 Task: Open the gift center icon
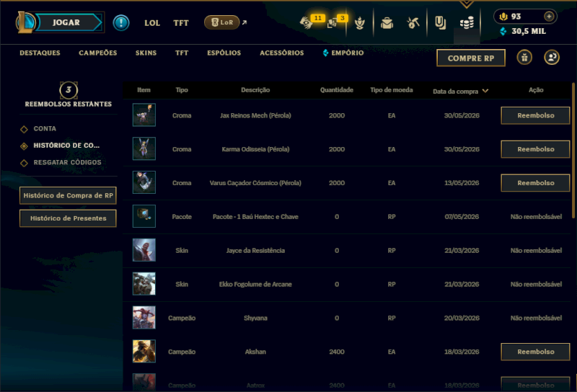coord(524,58)
